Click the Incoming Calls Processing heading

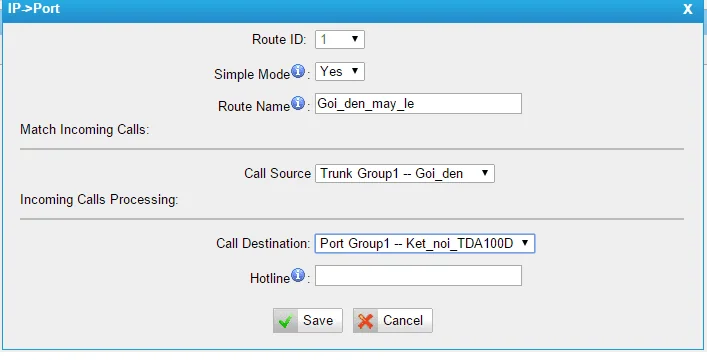click(99, 199)
